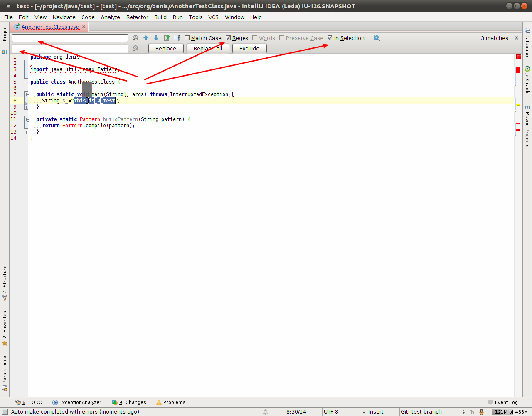This screenshot has width=532, height=416.
Task: Open the Git: test-branch dropdown
Action: [x=433, y=412]
